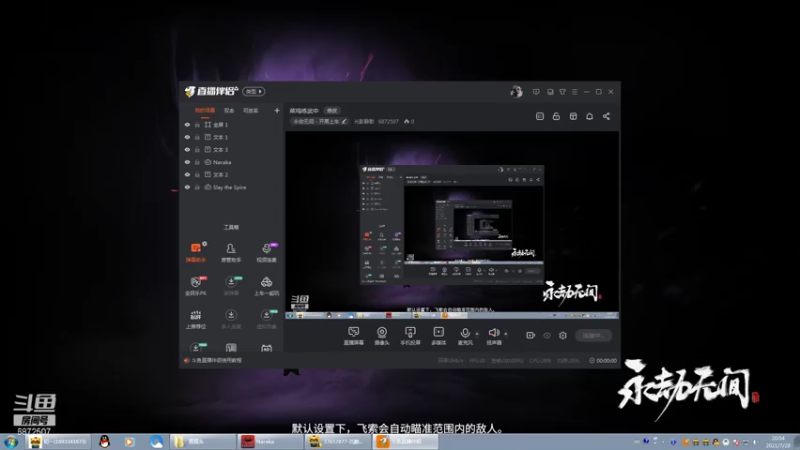This screenshot has width=800, height=450.
Task: Add a 多媒体 media source
Action: pyautogui.click(x=438, y=336)
